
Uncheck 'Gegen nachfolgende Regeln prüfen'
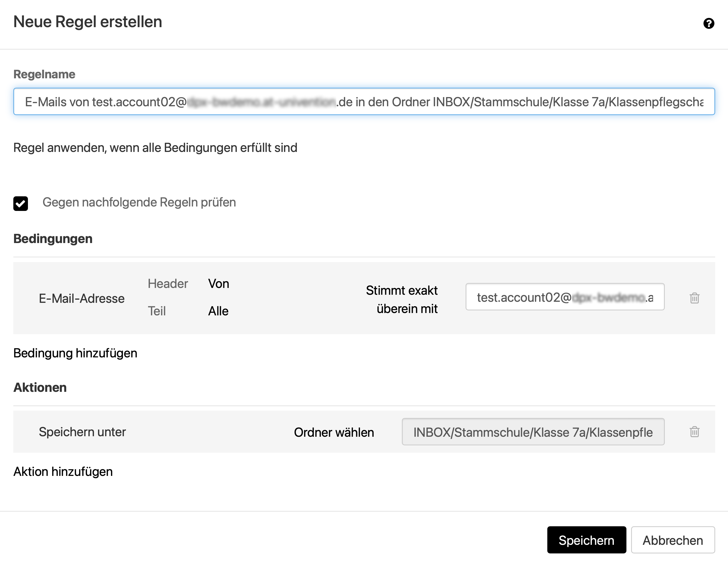[x=21, y=203]
